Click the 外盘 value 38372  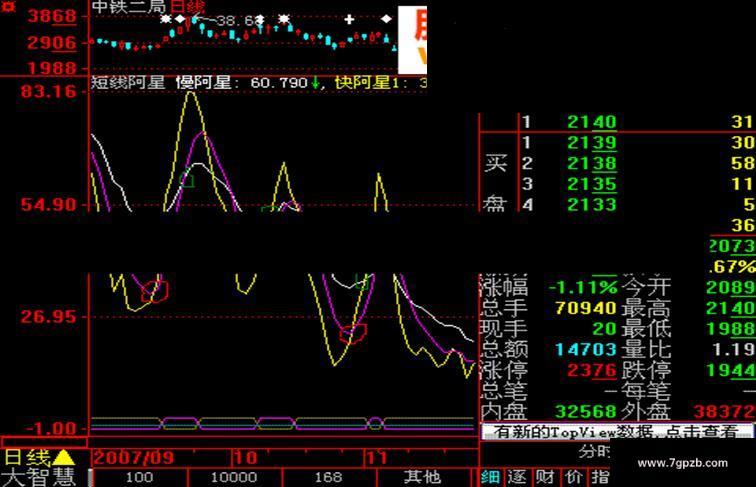click(x=724, y=412)
